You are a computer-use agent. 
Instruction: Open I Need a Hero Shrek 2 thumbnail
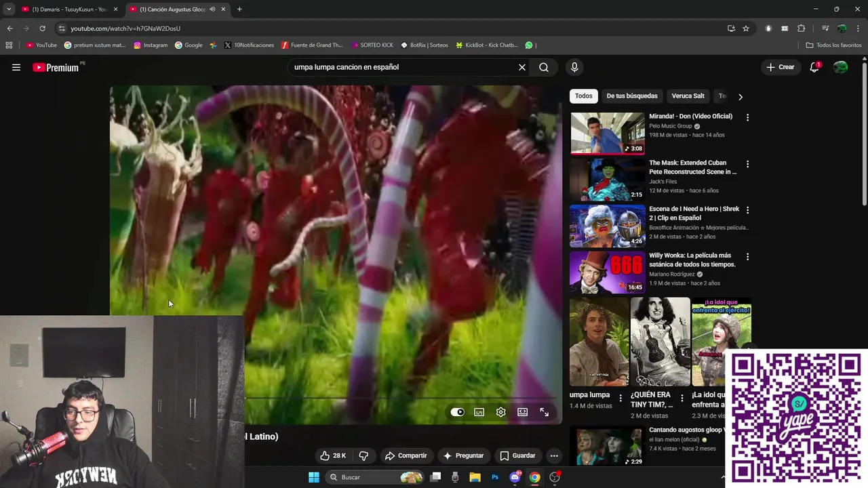point(608,226)
